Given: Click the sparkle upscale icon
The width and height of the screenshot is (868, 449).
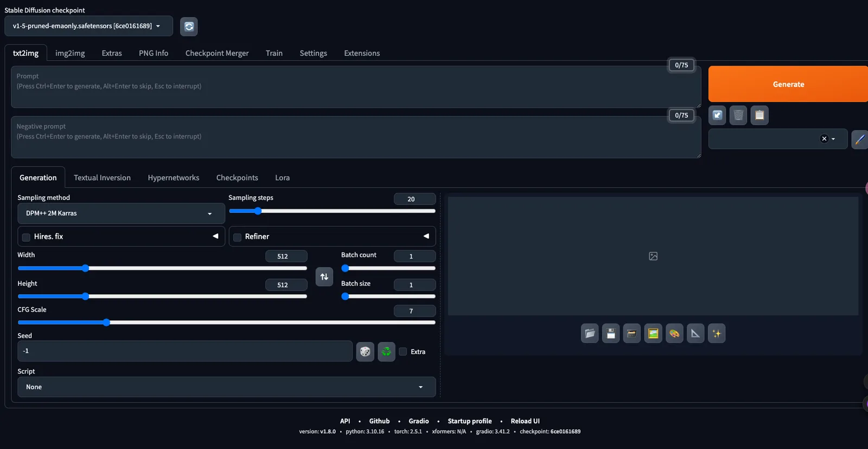Looking at the screenshot, I should (x=717, y=333).
